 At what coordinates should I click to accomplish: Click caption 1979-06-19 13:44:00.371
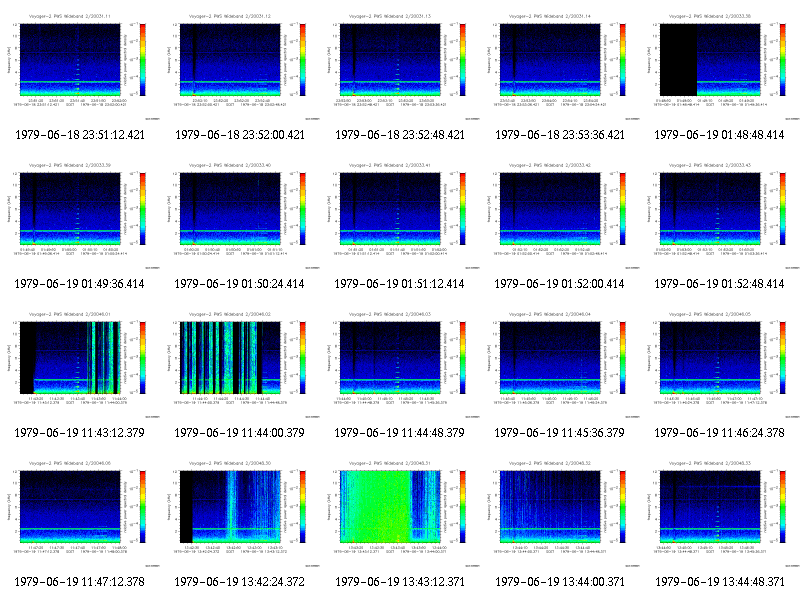point(560,582)
